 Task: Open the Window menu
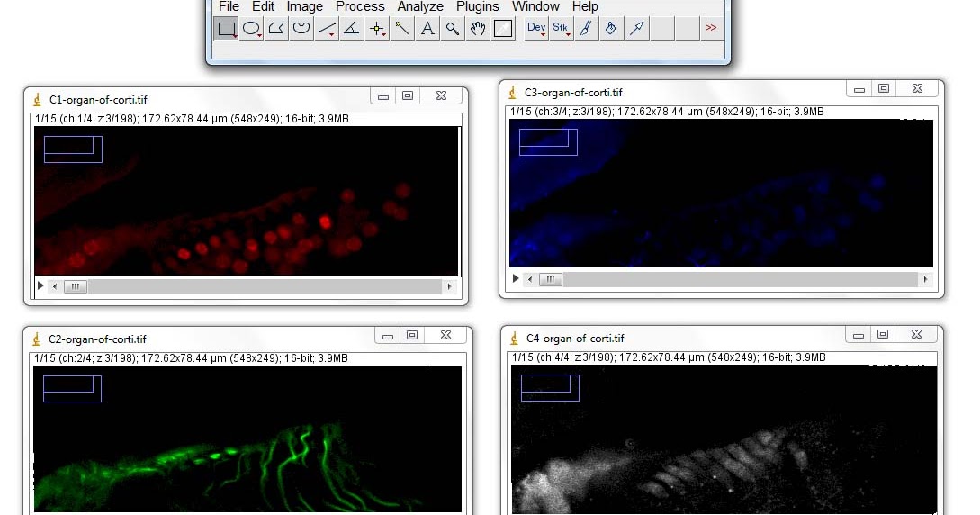535,6
